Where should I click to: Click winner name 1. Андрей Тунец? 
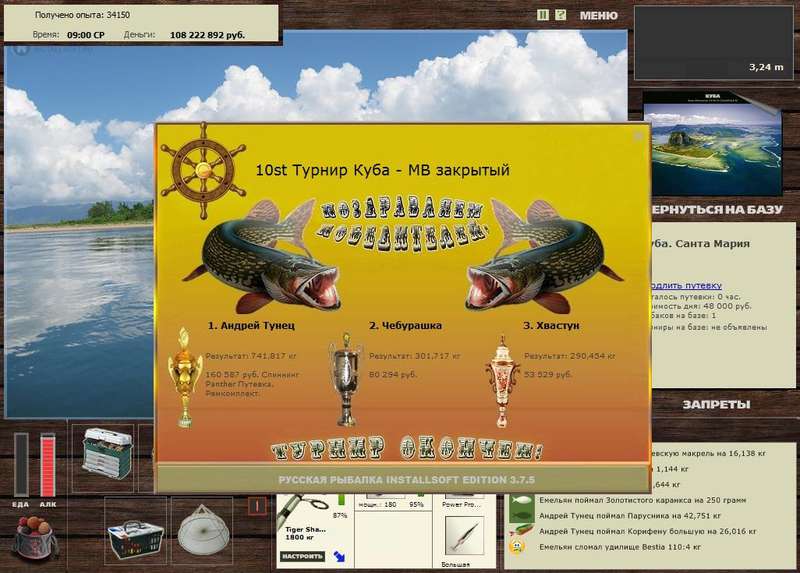coord(251,326)
